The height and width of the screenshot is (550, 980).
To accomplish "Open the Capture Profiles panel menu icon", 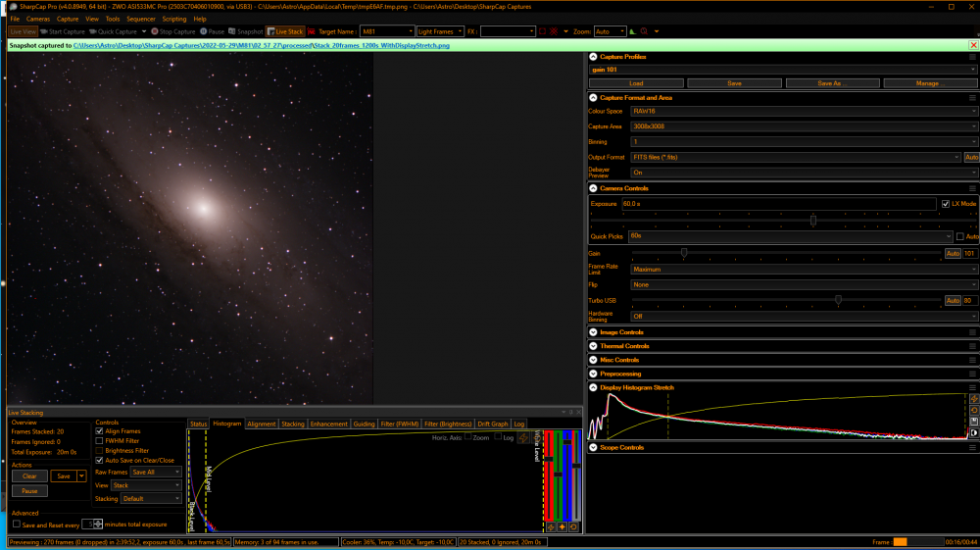I will pos(972,57).
